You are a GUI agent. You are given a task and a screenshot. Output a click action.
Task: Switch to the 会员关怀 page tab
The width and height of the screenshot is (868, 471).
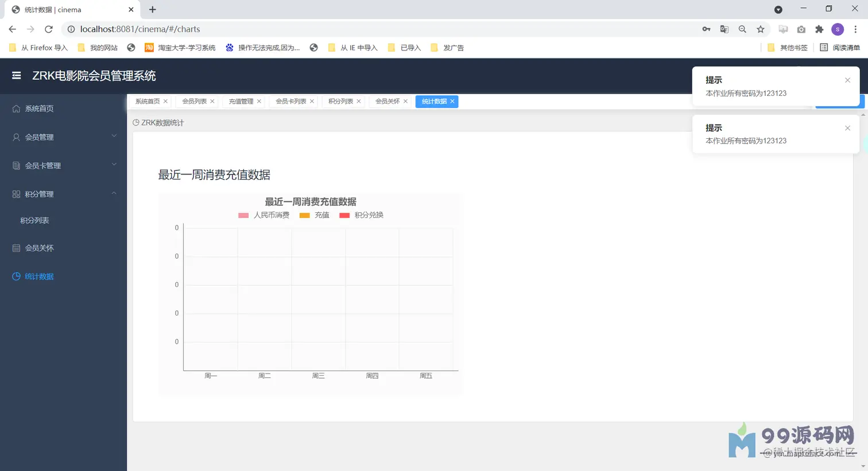pyautogui.click(x=387, y=102)
